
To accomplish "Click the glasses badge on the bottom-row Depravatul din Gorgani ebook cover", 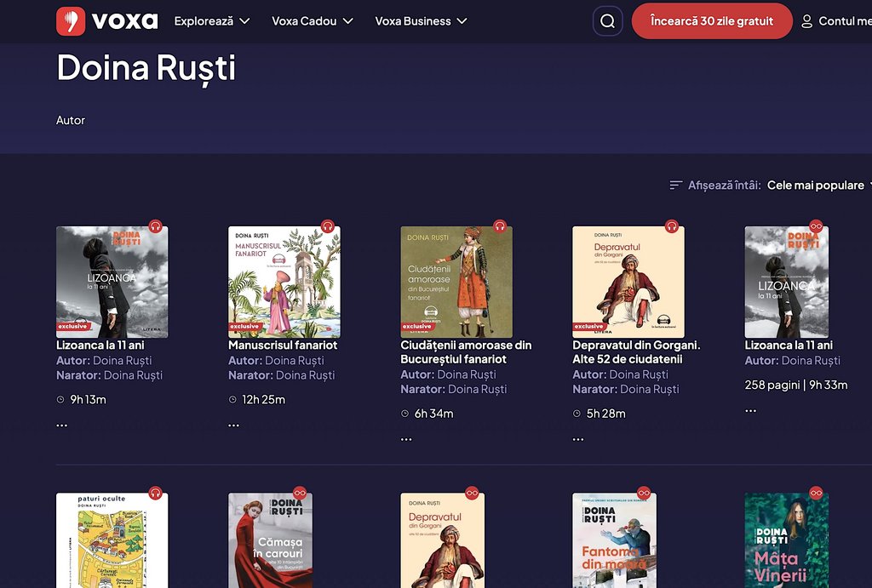I will (x=472, y=493).
